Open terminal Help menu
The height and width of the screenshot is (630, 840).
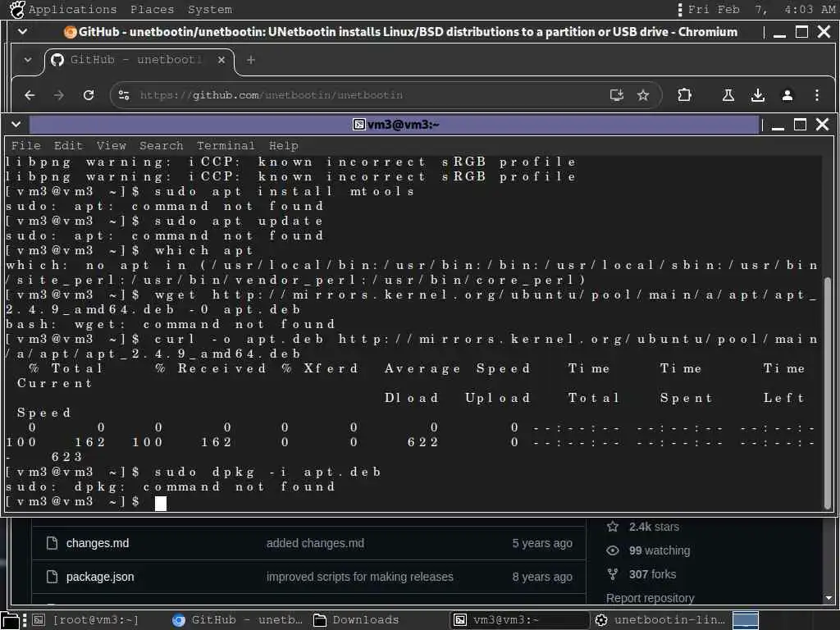tap(283, 146)
